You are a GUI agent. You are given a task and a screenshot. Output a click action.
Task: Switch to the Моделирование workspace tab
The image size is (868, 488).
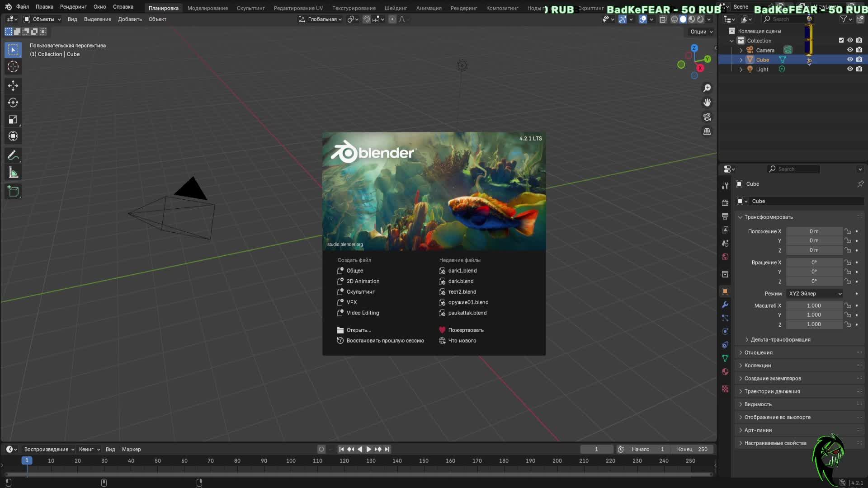pyautogui.click(x=208, y=8)
